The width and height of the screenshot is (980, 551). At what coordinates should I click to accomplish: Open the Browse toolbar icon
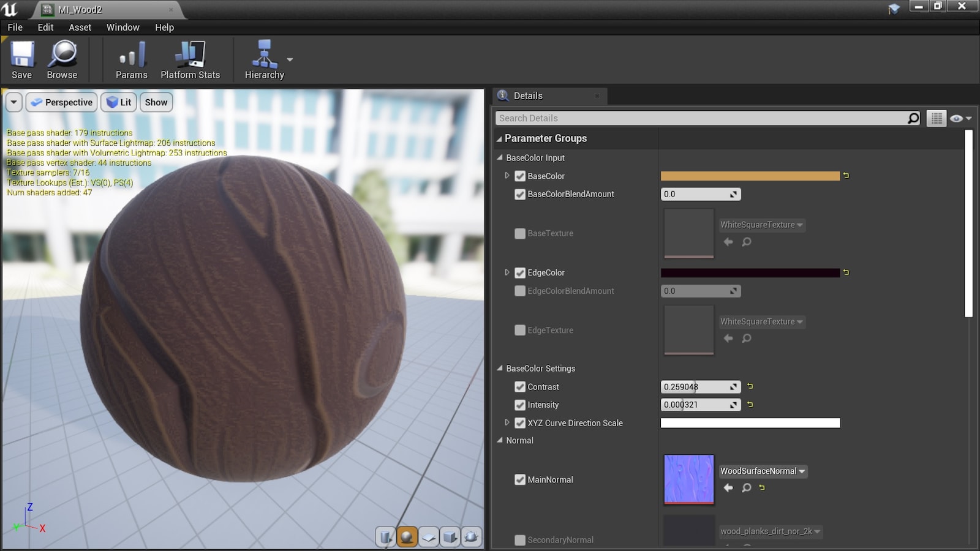tap(61, 58)
